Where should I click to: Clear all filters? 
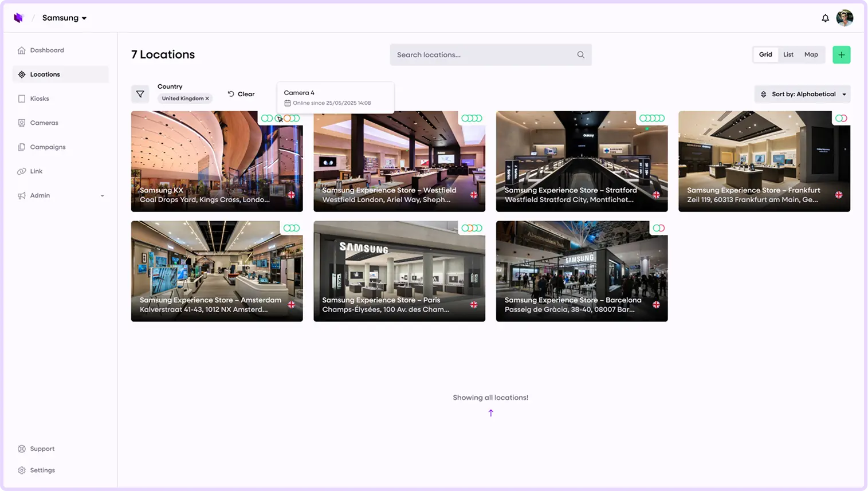tap(241, 94)
